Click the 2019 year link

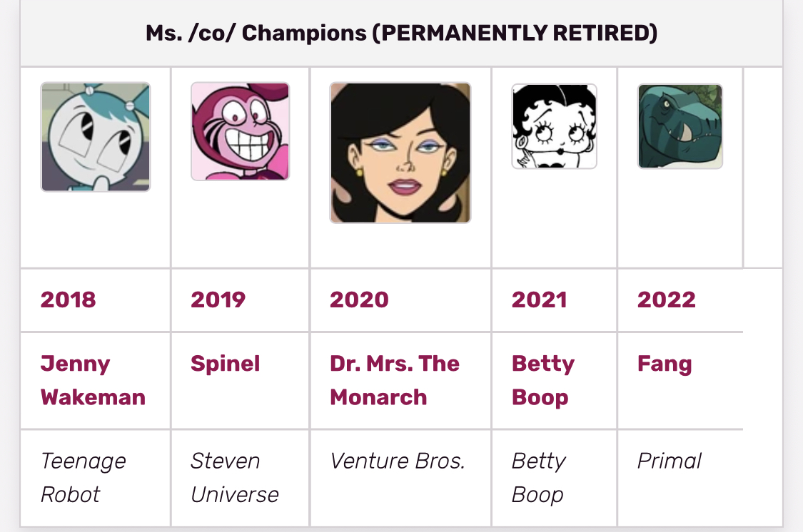218,300
